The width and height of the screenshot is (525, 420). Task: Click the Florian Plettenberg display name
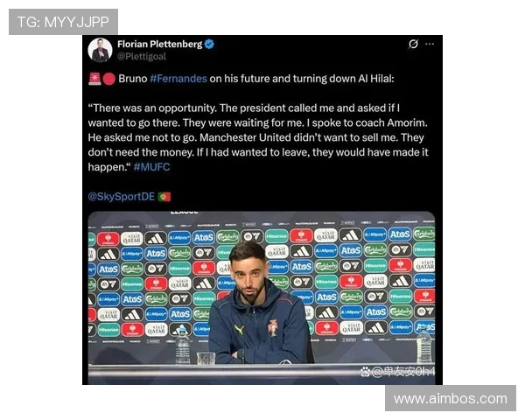(x=160, y=44)
